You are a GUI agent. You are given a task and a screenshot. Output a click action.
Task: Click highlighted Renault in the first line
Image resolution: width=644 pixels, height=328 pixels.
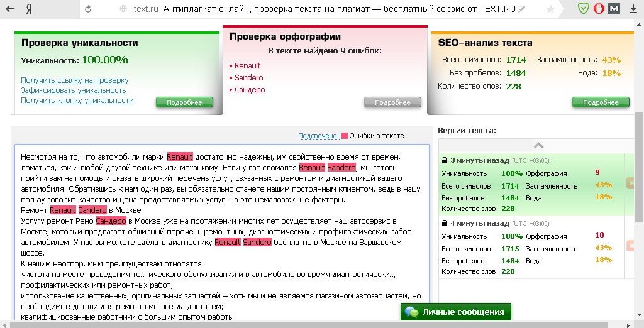pyautogui.click(x=180, y=157)
